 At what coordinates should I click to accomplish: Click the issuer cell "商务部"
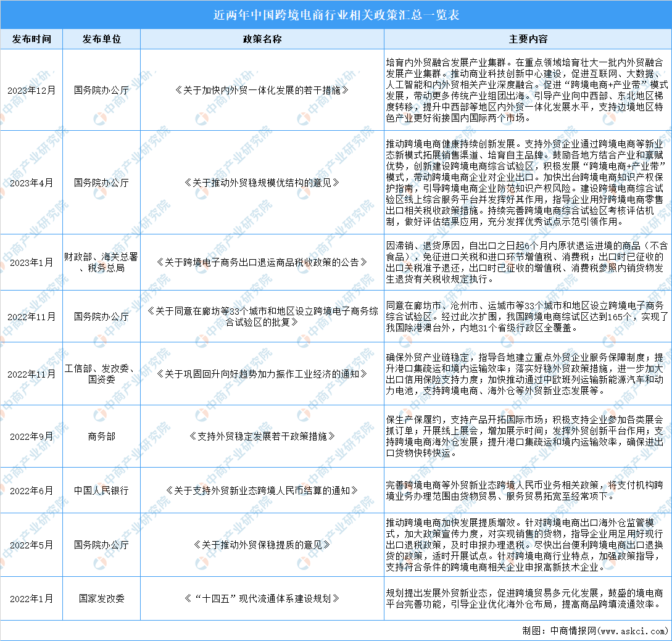click(x=102, y=437)
